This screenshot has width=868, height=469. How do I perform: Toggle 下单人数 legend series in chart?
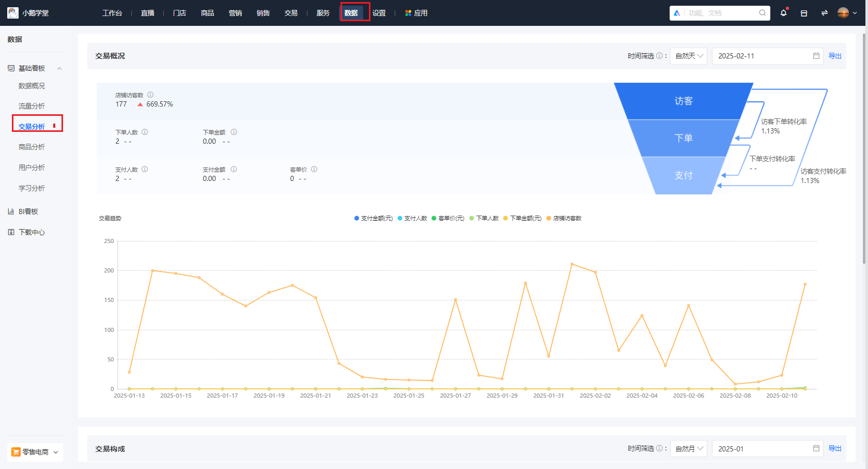(x=484, y=218)
